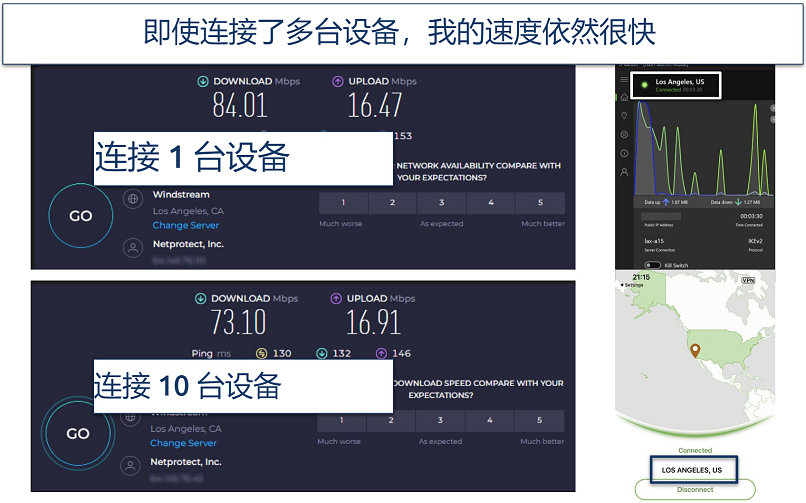Open the VPN app hamburger menu
This screenshot has height=503, width=806.
624,79
